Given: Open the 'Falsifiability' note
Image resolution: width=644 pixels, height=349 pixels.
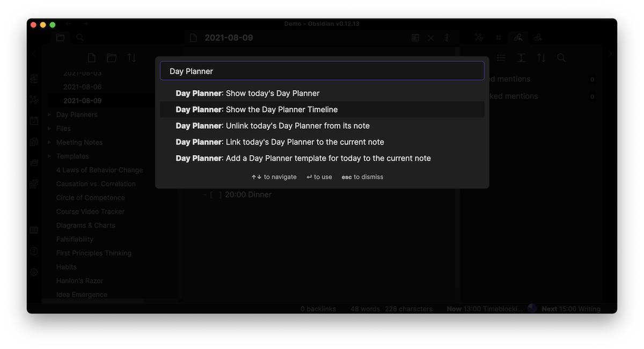Looking at the screenshot, I should point(75,239).
